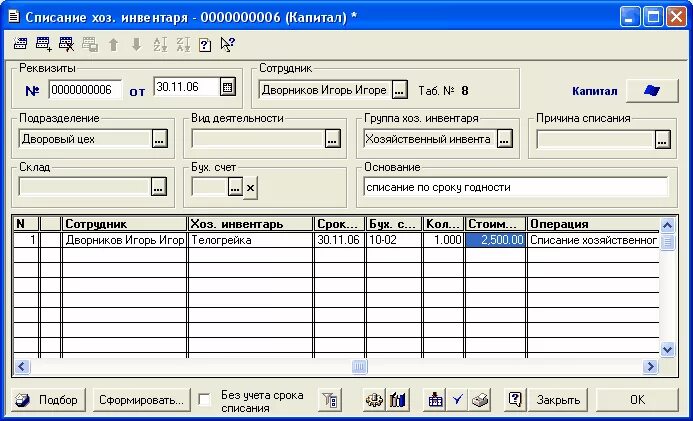Click the books icon in the bottom bar
The height and width of the screenshot is (421, 693).
[397, 400]
